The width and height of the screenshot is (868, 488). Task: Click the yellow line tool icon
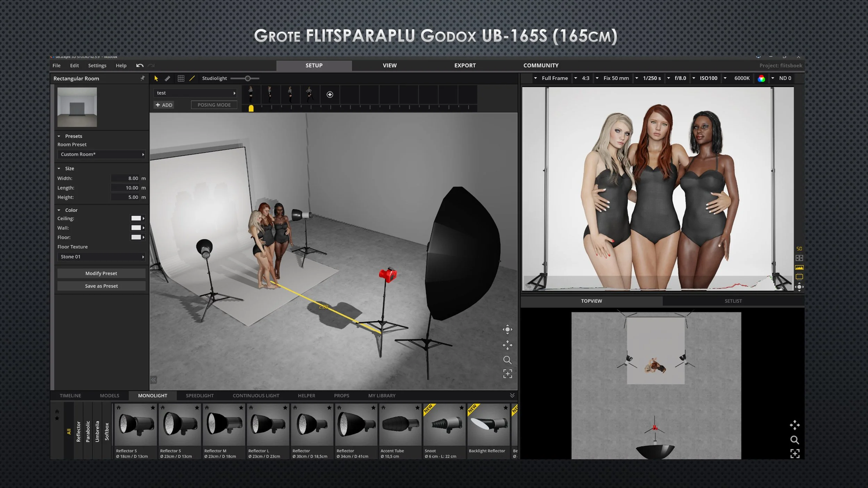192,78
